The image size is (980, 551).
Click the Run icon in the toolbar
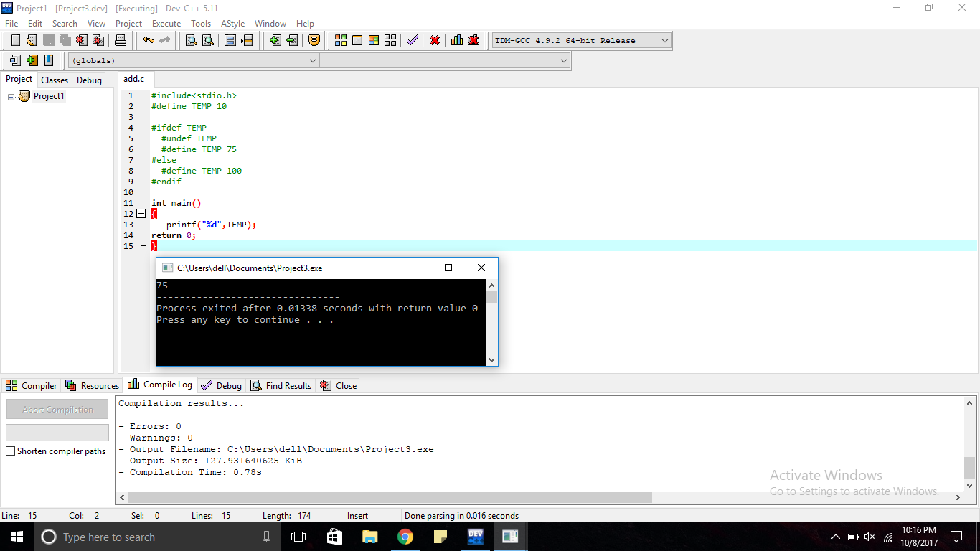[357, 40]
